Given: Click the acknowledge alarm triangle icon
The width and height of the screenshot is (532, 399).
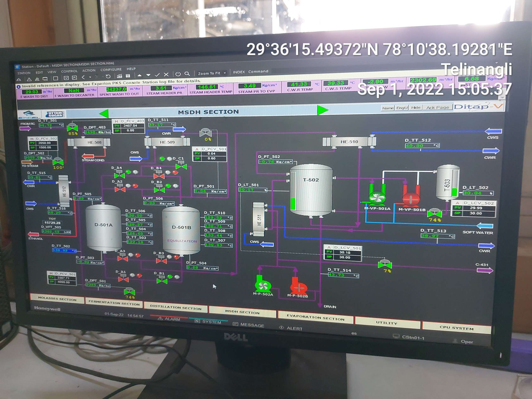Looking at the screenshot, I should 37,79.
